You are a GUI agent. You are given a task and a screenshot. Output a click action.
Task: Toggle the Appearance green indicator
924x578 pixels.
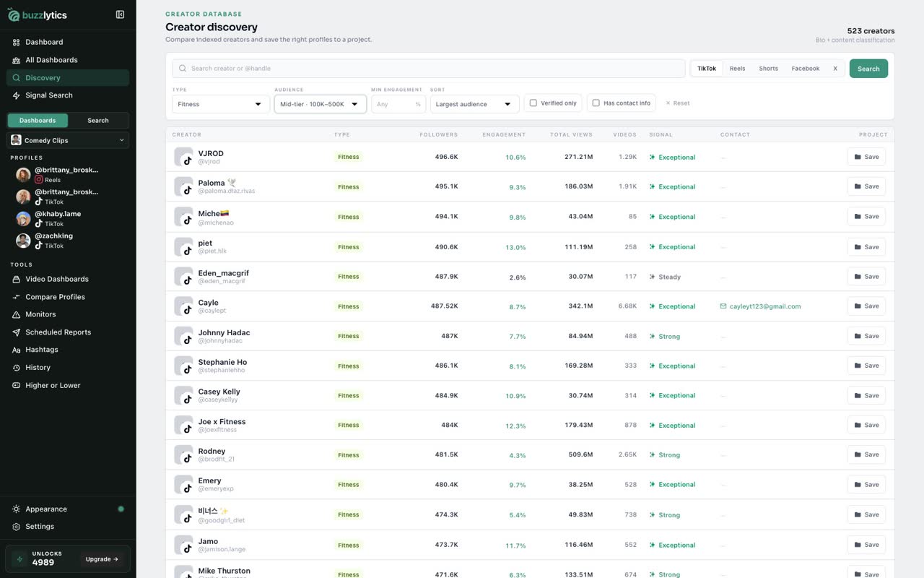(121, 509)
